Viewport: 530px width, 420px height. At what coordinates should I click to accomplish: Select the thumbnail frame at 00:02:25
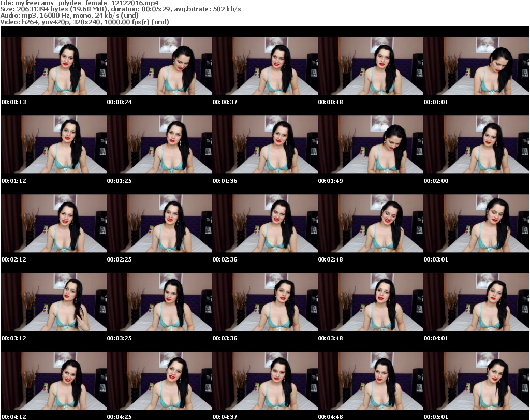click(159, 224)
